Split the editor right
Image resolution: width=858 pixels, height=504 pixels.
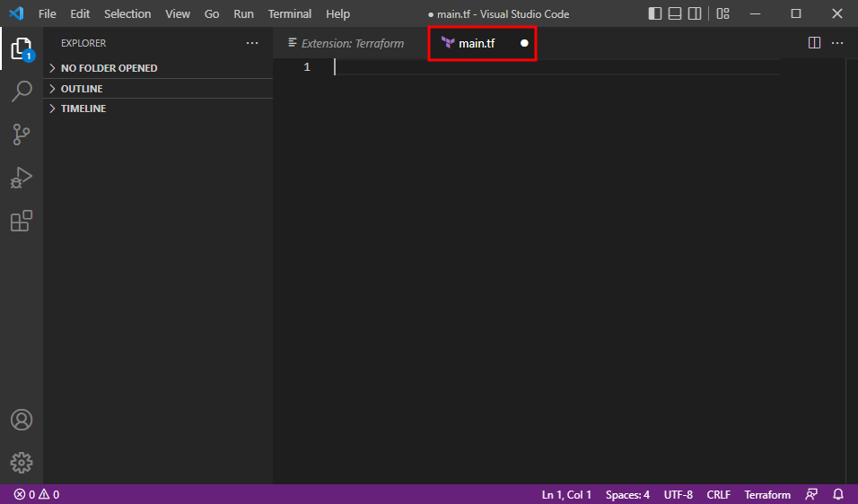coord(814,43)
